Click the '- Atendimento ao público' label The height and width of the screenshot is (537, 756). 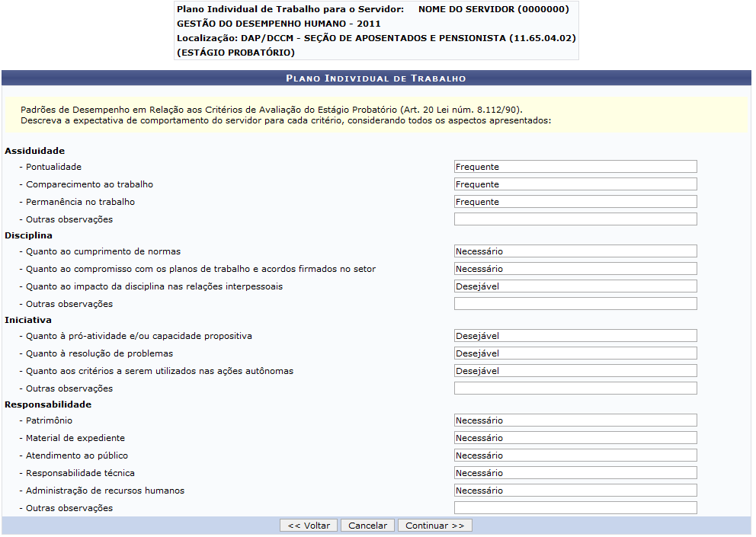point(74,455)
